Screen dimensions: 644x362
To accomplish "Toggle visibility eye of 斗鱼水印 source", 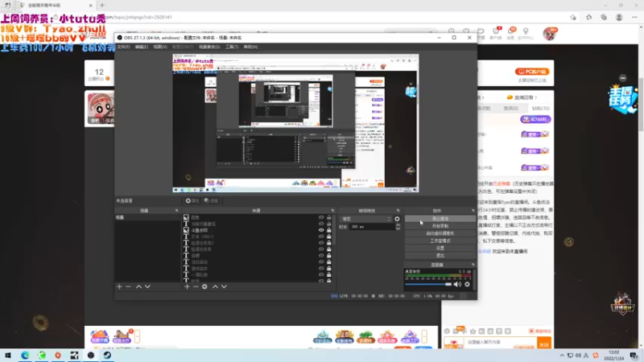I will pos(321,230).
